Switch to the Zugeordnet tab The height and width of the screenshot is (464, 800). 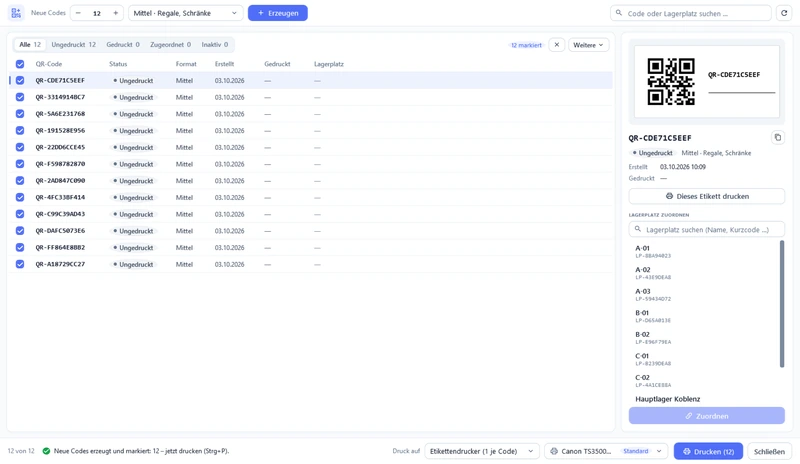[170, 45]
